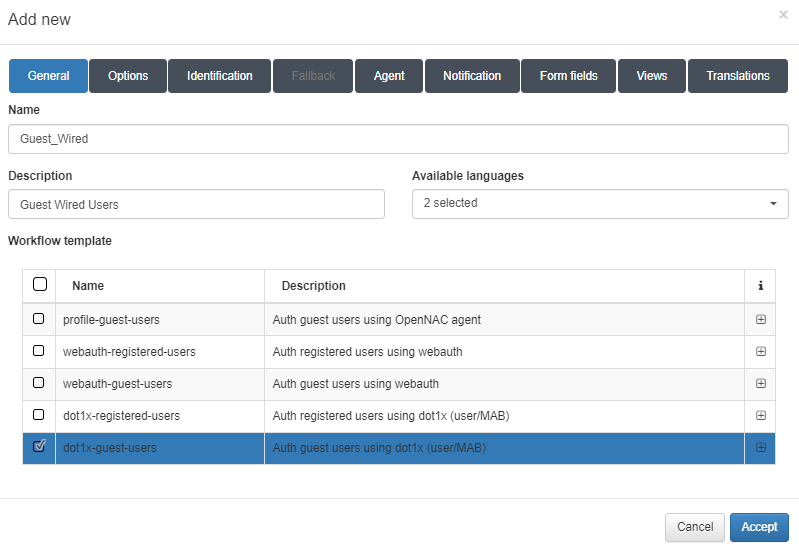The height and width of the screenshot is (553, 799).
Task: Expand details for webauth-registered-users row
Action: 760,352
